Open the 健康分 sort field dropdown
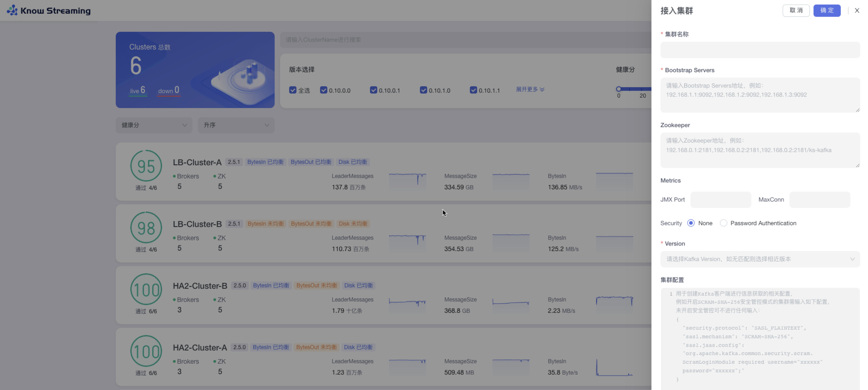 pyautogui.click(x=154, y=125)
